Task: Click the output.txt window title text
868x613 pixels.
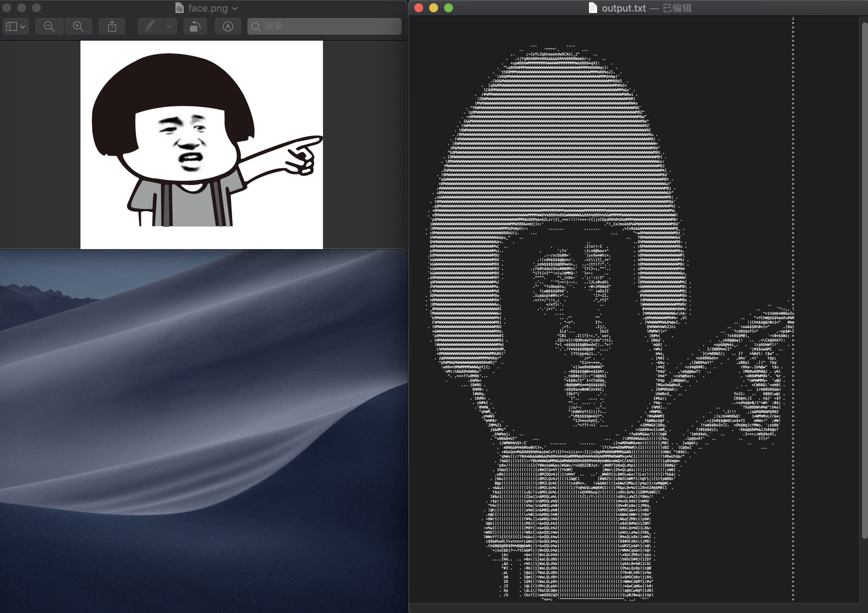Action: click(x=623, y=8)
